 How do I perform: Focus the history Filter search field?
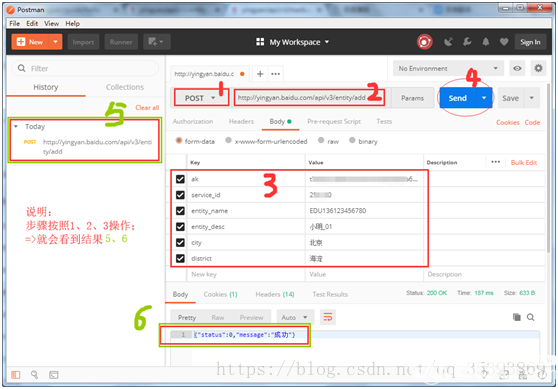(85, 68)
